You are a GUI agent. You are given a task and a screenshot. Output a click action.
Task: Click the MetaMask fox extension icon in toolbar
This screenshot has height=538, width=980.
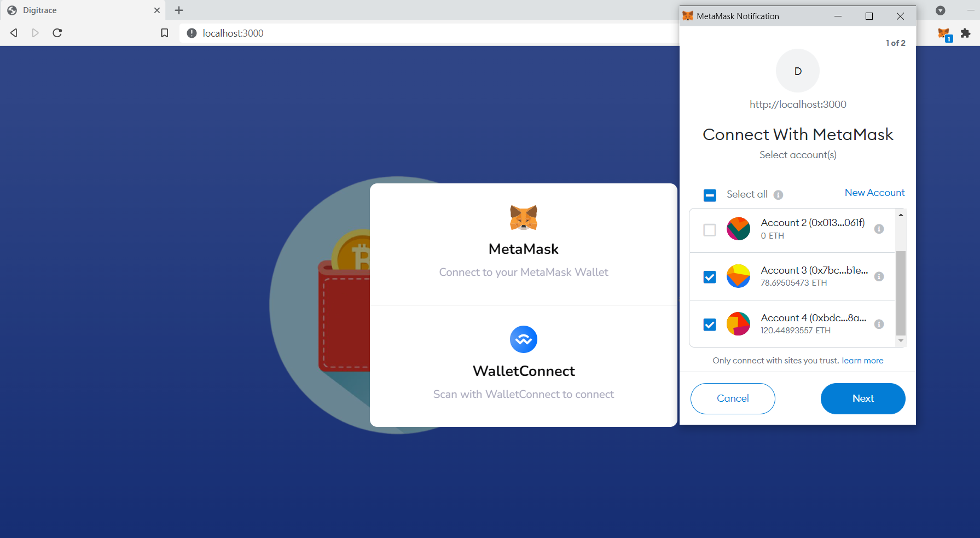coord(944,34)
